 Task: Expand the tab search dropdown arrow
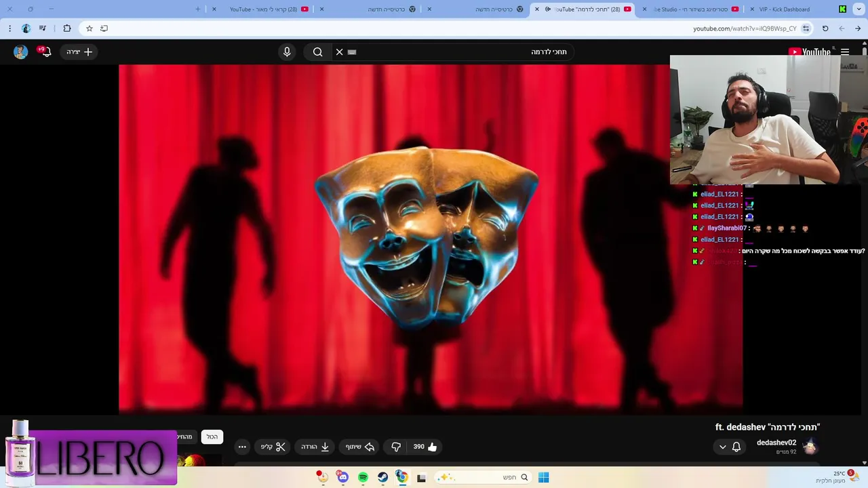click(x=859, y=9)
